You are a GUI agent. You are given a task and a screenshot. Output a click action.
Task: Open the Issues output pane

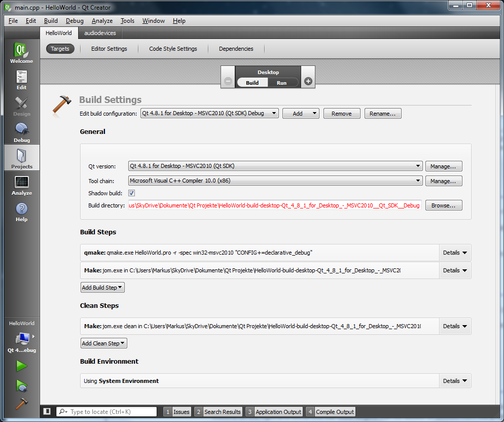point(177,412)
